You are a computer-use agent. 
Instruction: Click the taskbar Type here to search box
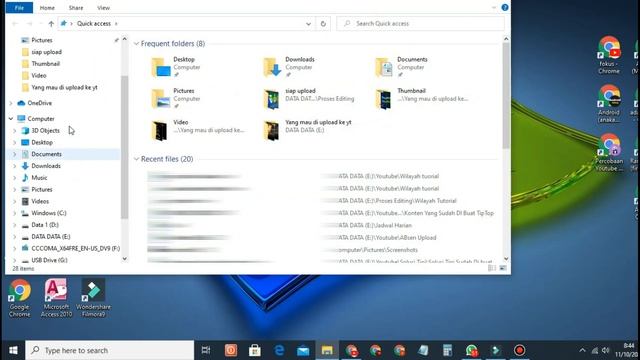110,350
